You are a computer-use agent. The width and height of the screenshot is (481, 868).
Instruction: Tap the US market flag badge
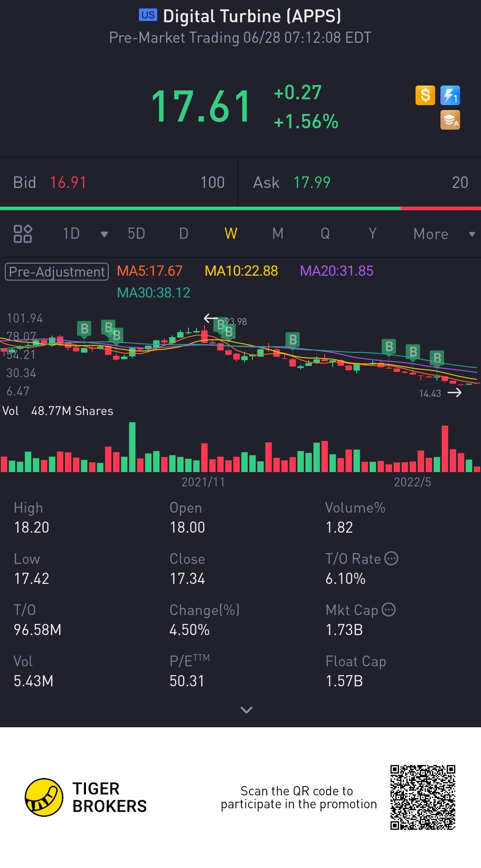[x=148, y=15]
